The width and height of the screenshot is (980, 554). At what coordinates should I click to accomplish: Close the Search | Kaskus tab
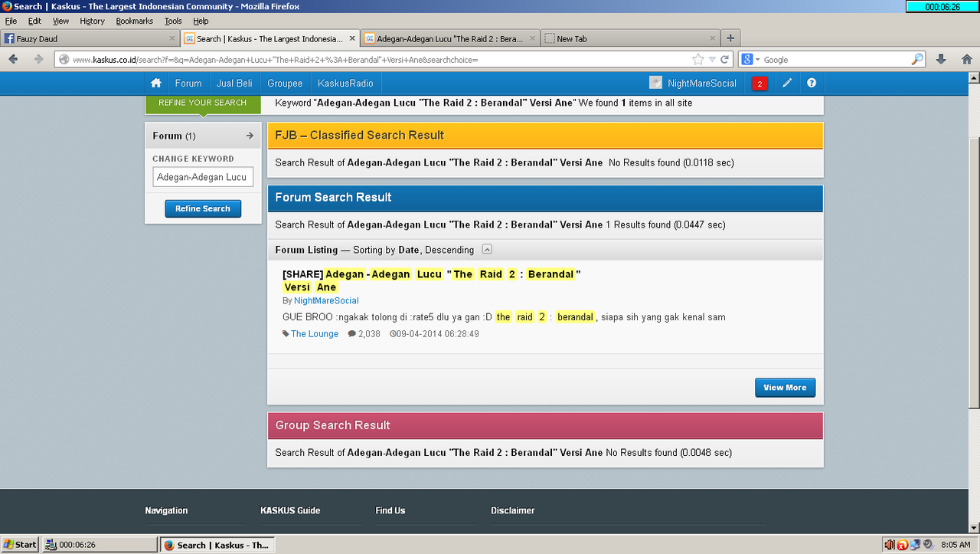[353, 38]
